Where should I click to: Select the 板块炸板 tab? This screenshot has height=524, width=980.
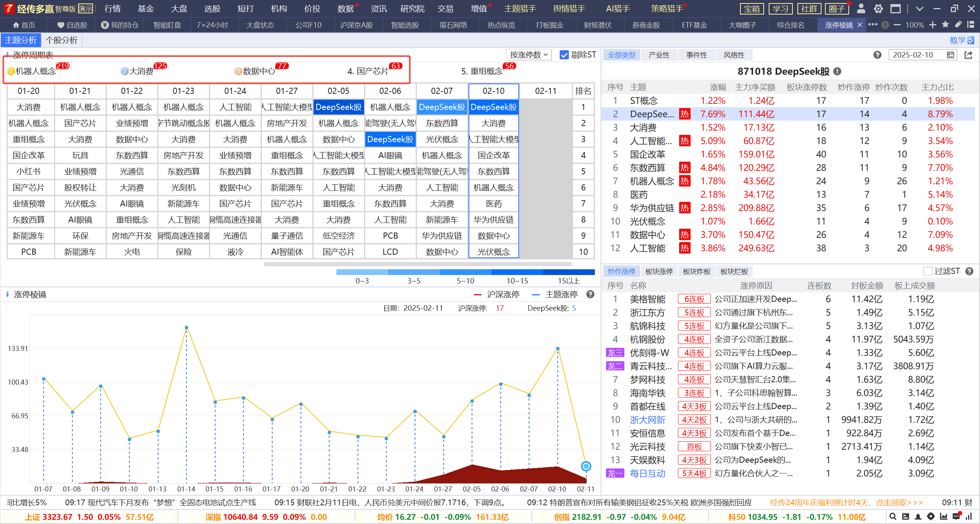[x=696, y=271]
